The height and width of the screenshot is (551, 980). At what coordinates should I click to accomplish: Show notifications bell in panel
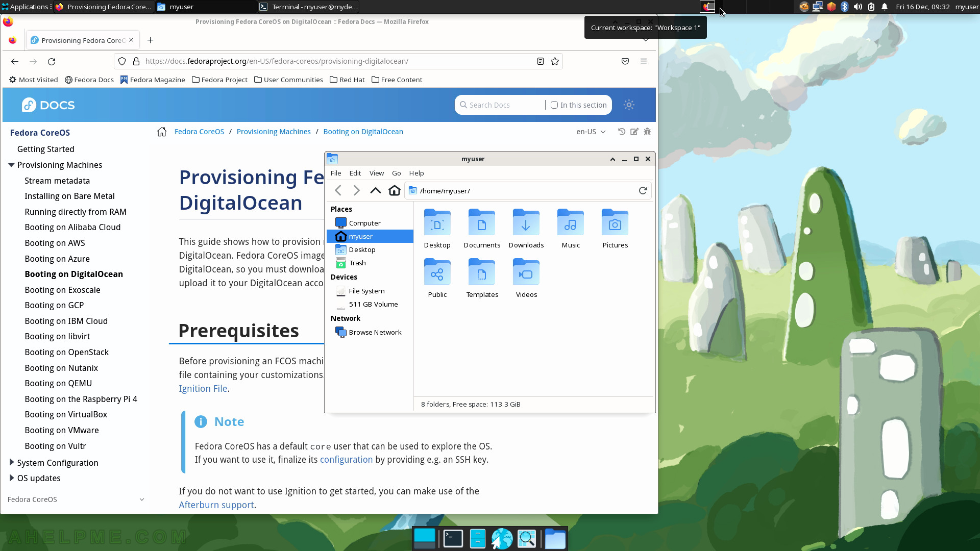pos(885,7)
